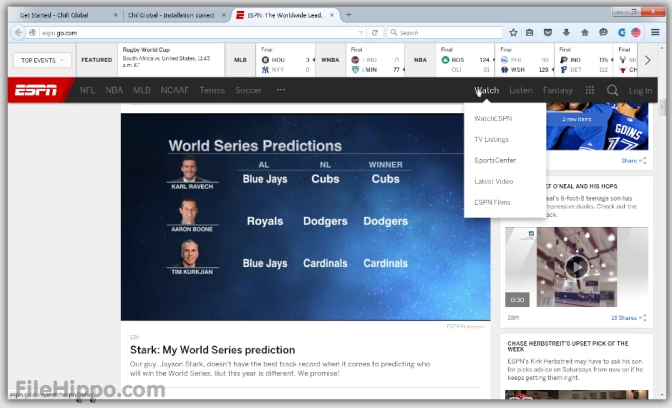Open the Listen menu in ESPN nav
This screenshot has width=672, height=408.
521,90
